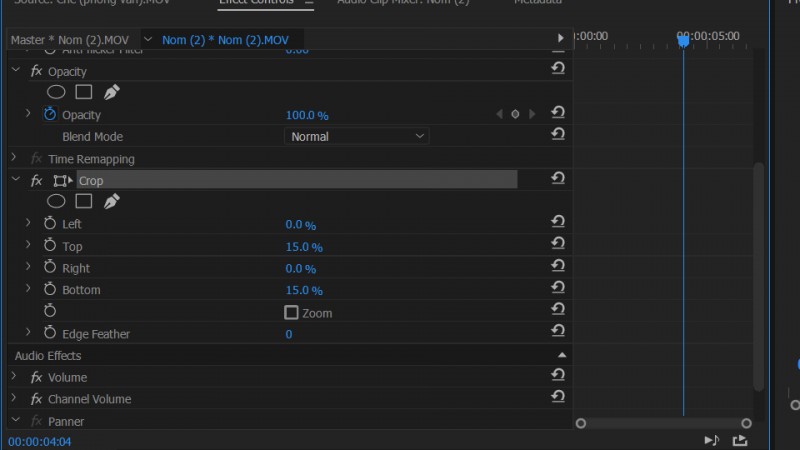Add or remove Opacity keyframe

[x=515, y=114]
